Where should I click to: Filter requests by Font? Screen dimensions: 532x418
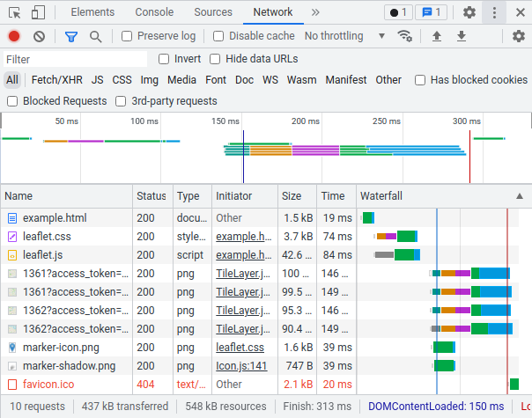click(216, 80)
